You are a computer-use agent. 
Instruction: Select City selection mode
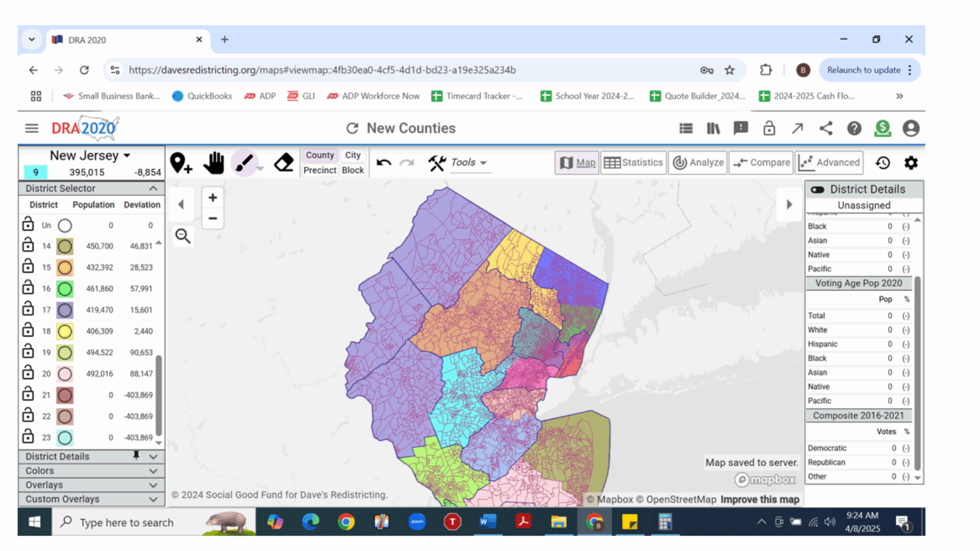coord(353,155)
